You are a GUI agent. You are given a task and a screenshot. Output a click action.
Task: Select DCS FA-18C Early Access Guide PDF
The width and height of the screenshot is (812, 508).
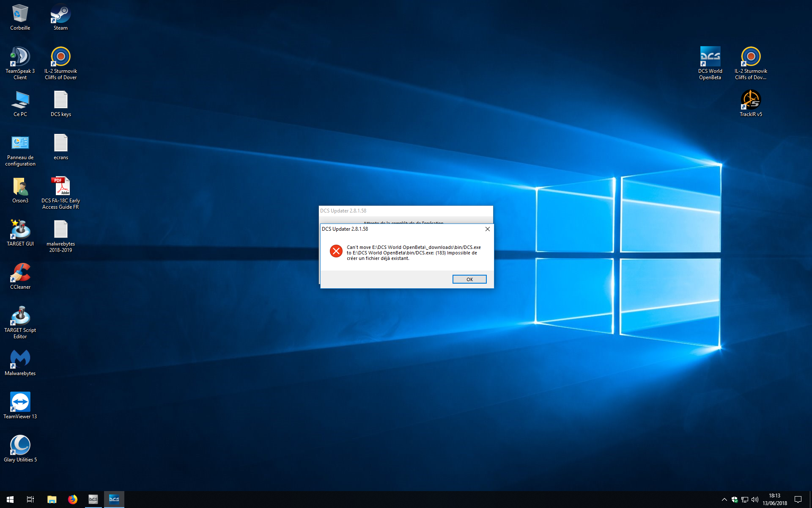(61, 193)
